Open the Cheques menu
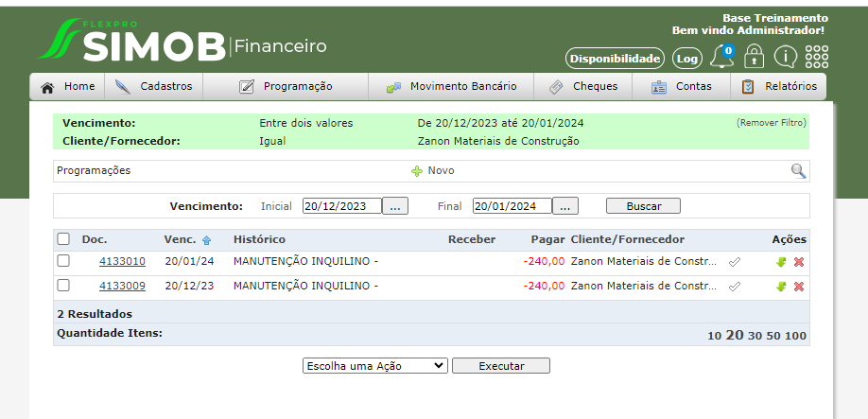 582,87
